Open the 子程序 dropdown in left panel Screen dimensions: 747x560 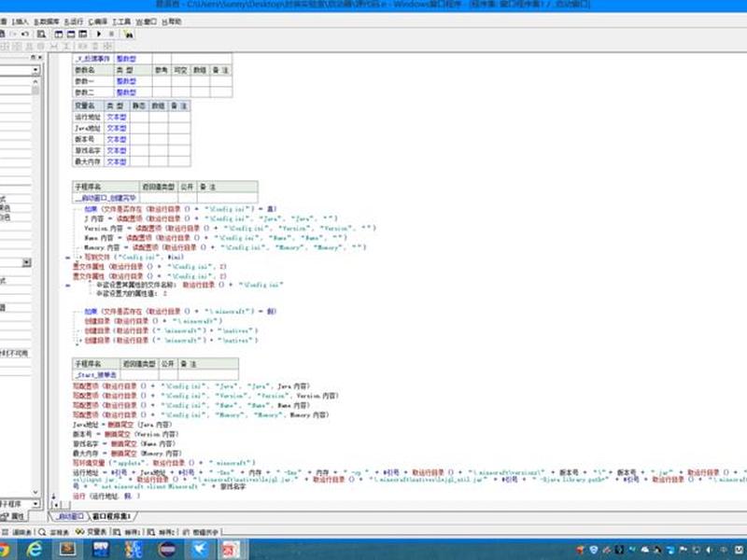pos(35,503)
